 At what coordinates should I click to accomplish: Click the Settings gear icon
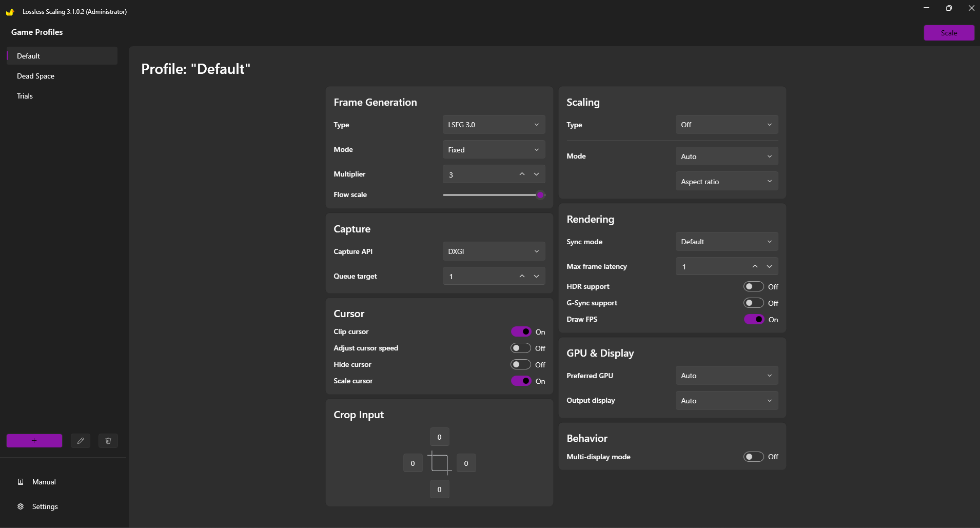click(21, 506)
